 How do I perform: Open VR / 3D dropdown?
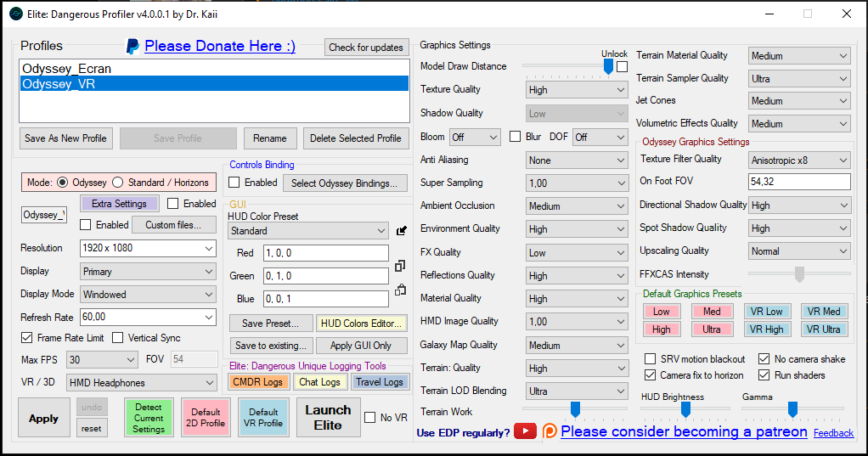point(142,382)
